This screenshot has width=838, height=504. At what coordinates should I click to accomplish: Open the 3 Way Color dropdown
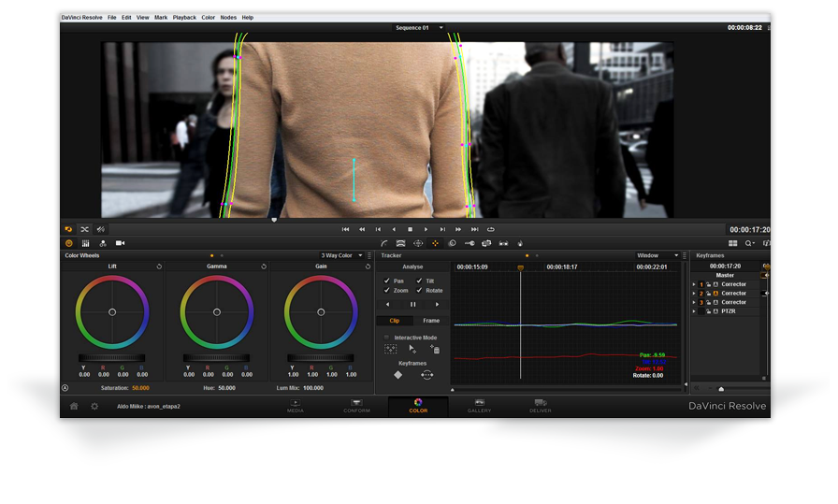click(x=341, y=255)
